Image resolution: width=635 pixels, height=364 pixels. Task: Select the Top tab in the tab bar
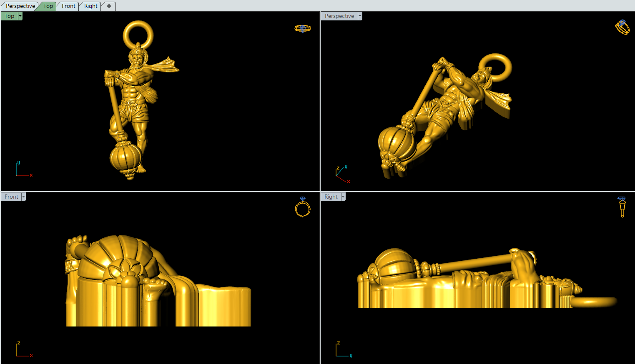coord(48,6)
